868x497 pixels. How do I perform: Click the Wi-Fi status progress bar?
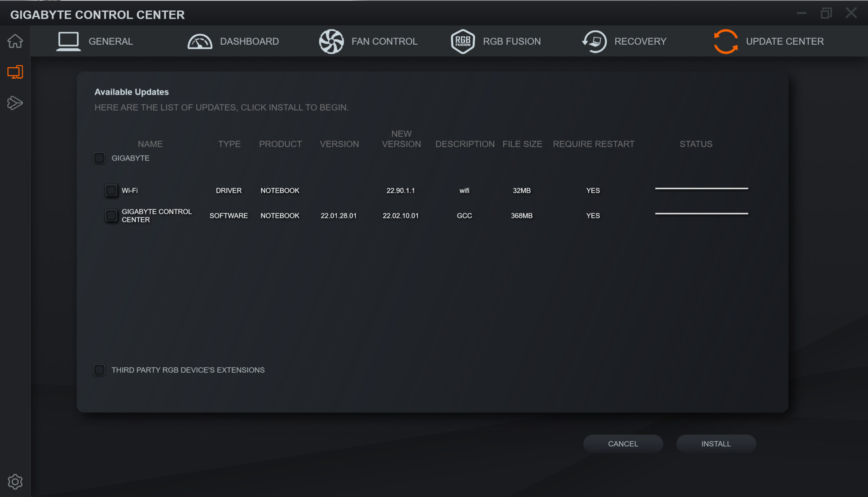(x=701, y=189)
